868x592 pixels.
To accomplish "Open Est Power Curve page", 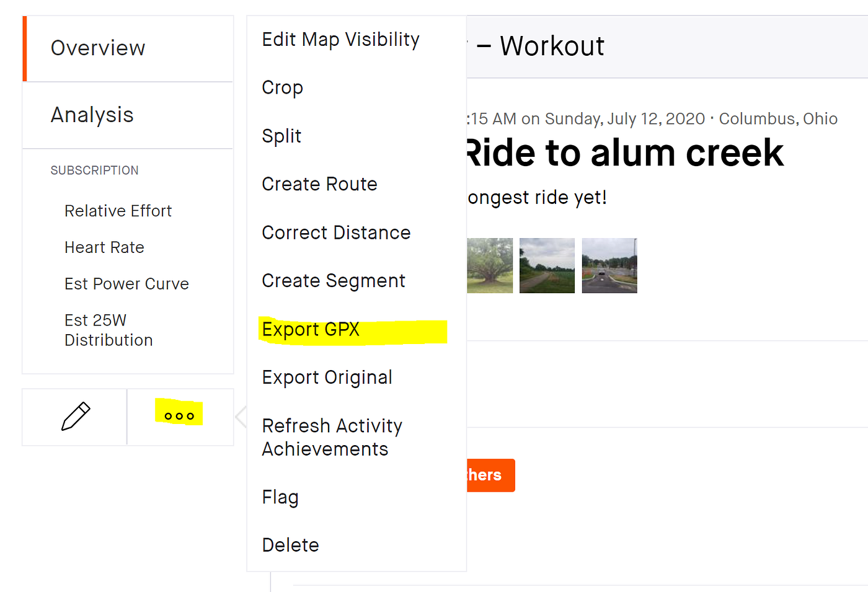I will (126, 284).
